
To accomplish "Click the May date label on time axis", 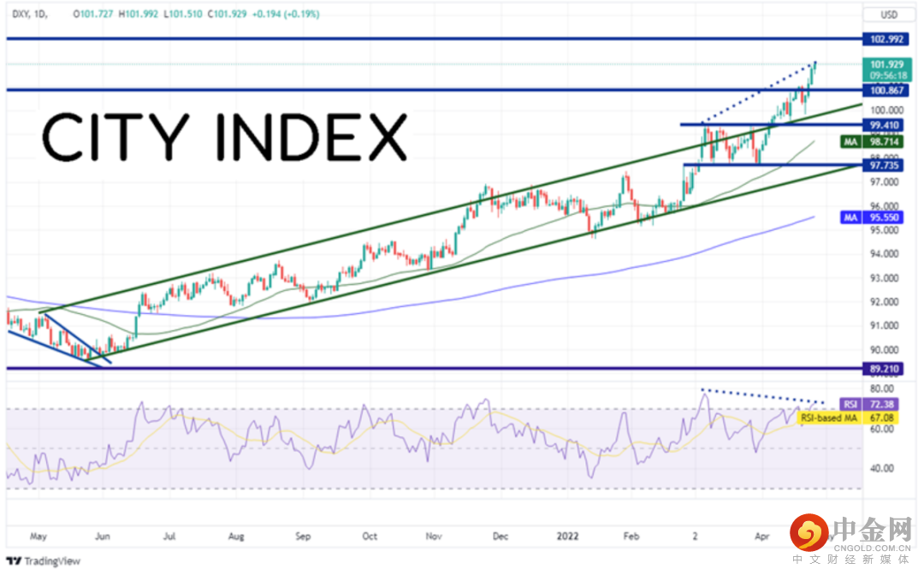I will coord(38,536).
